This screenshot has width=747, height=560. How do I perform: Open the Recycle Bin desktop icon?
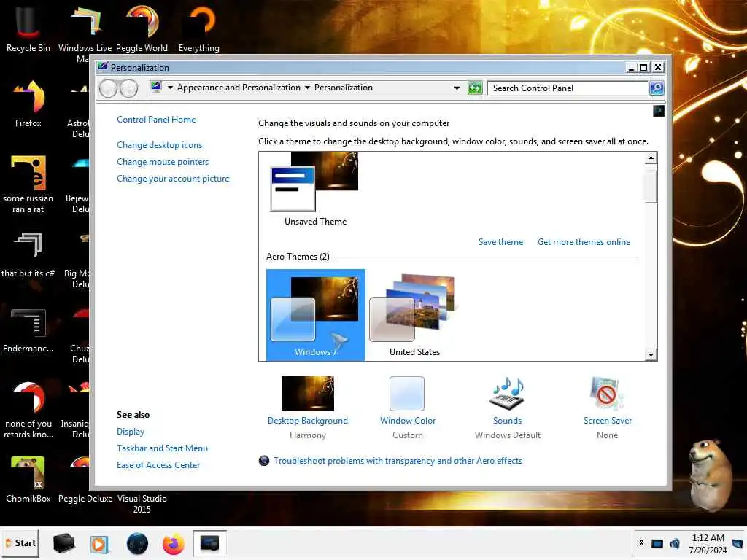point(28,28)
